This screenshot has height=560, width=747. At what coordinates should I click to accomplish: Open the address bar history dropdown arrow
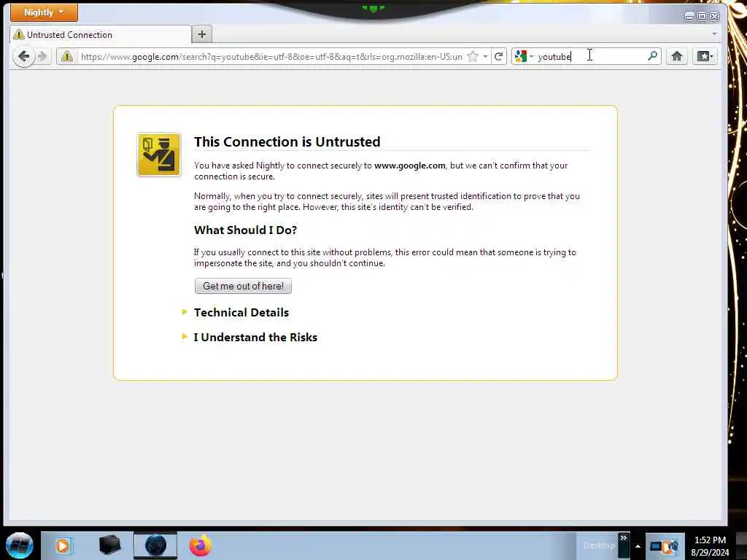(485, 57)
